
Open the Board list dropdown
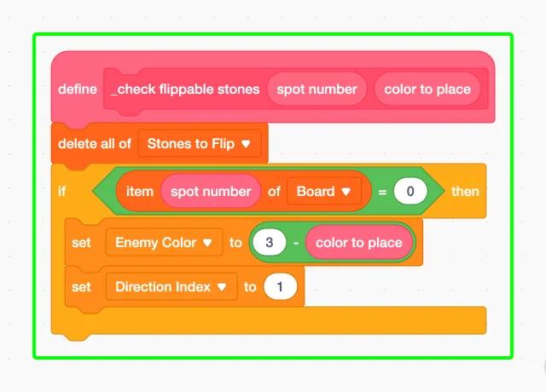pos(324,191)
